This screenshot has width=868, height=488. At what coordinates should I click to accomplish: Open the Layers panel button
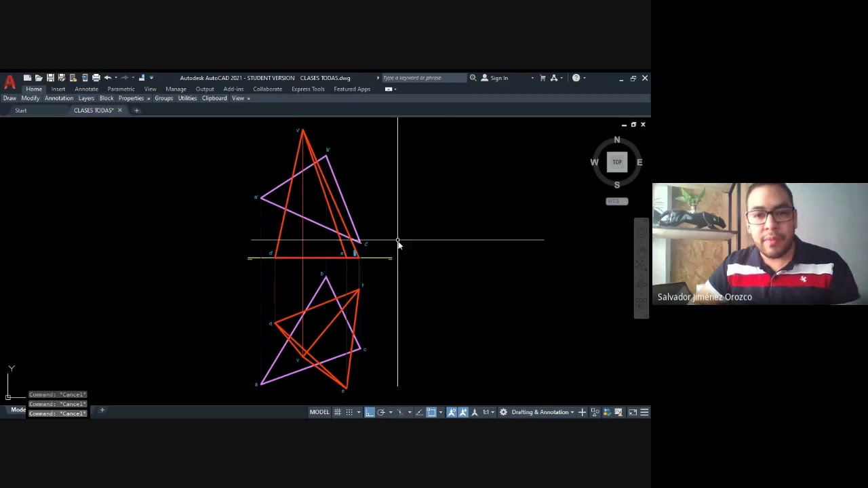[x=86, y=98]
